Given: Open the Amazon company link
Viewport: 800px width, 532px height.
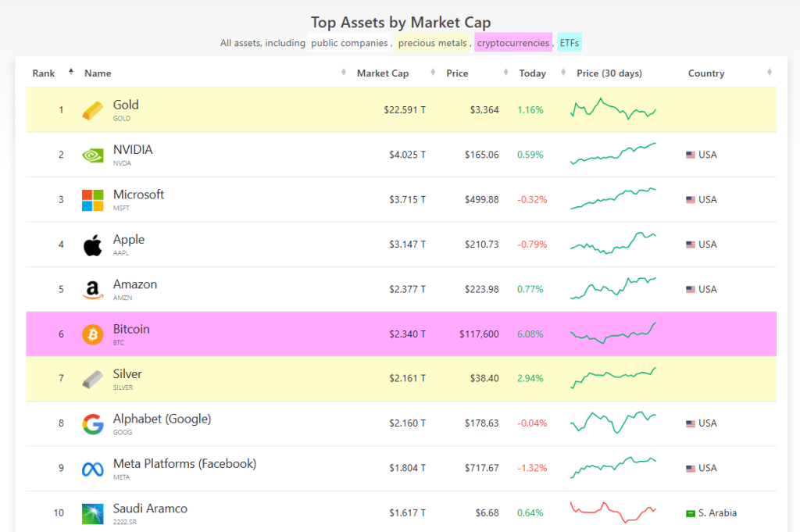Looking at the screenshot, I should 134,284.
